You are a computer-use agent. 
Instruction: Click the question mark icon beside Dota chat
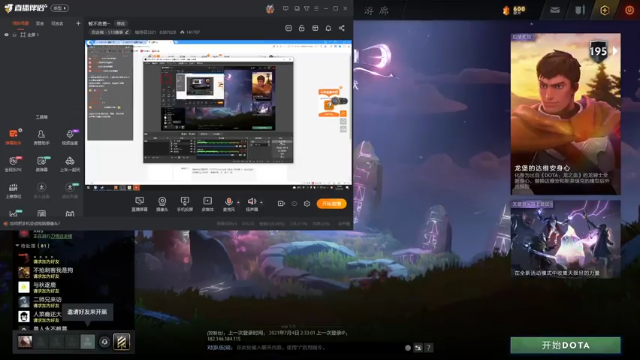428,348
